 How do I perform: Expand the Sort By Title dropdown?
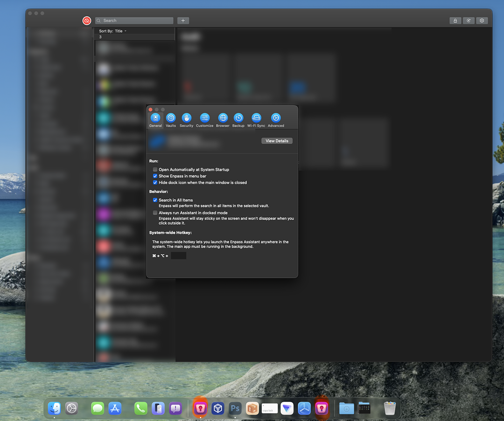113,31
